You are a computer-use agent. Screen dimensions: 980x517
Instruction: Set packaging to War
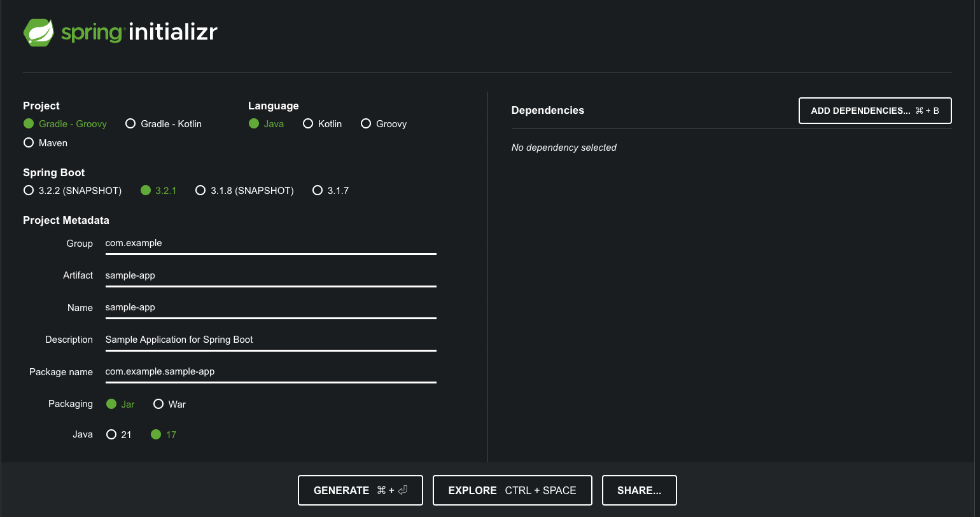tap(158, 404)
